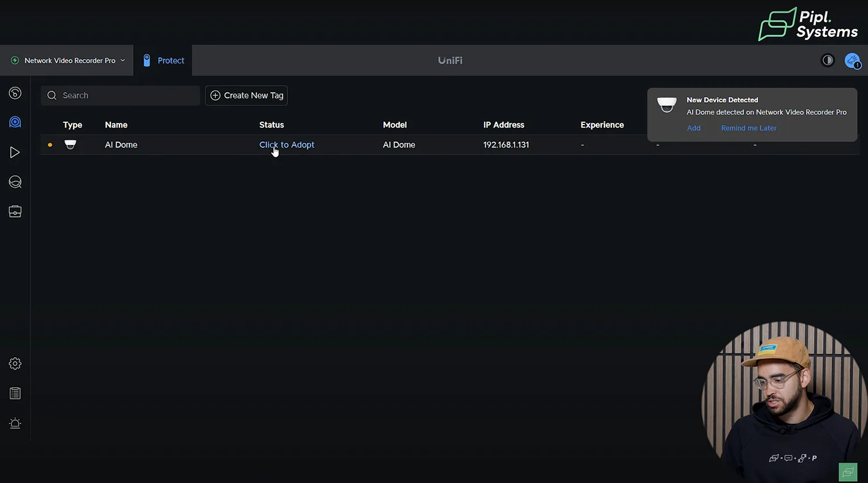Open the dashboard icon in the sidebar
Viewport: 868px width, 483px height.
pos(15,93)
